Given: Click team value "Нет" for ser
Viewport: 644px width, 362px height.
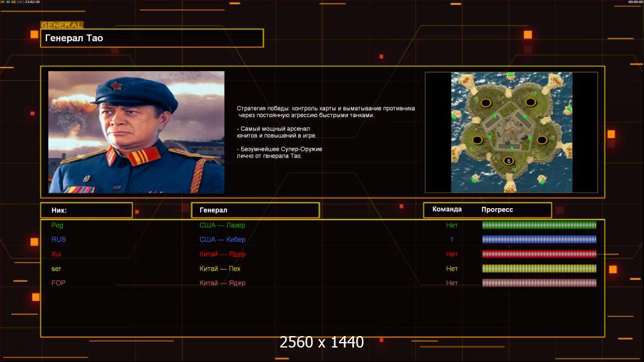Looking at the screenshot, I should point(452,268).
